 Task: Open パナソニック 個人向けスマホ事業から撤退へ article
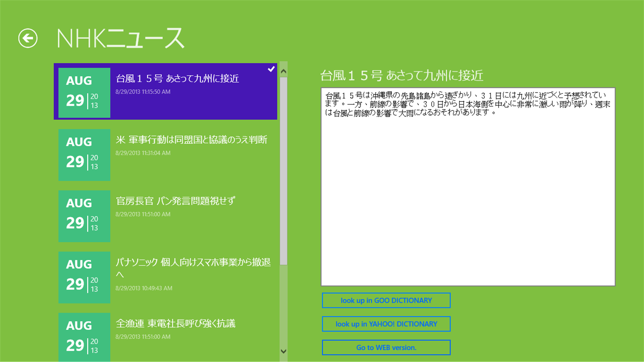click(165, 278)
